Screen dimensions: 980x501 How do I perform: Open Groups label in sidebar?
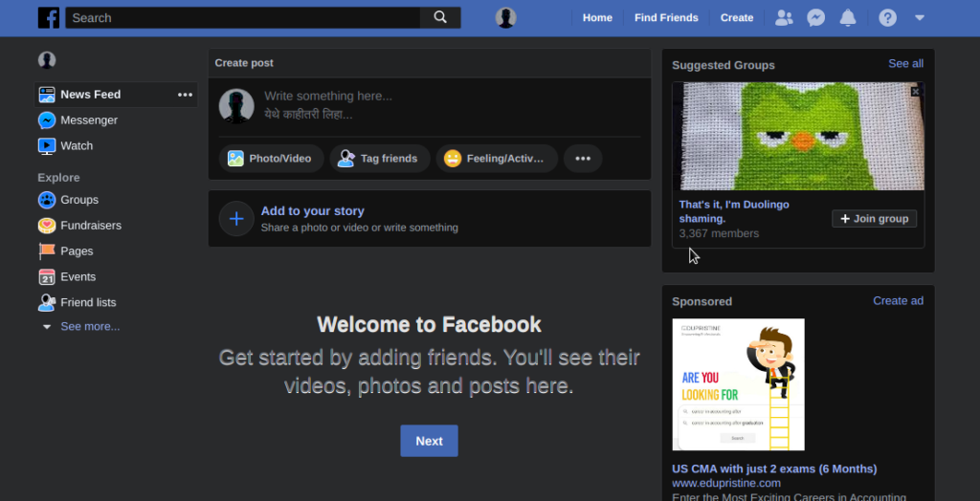(79, 200)
